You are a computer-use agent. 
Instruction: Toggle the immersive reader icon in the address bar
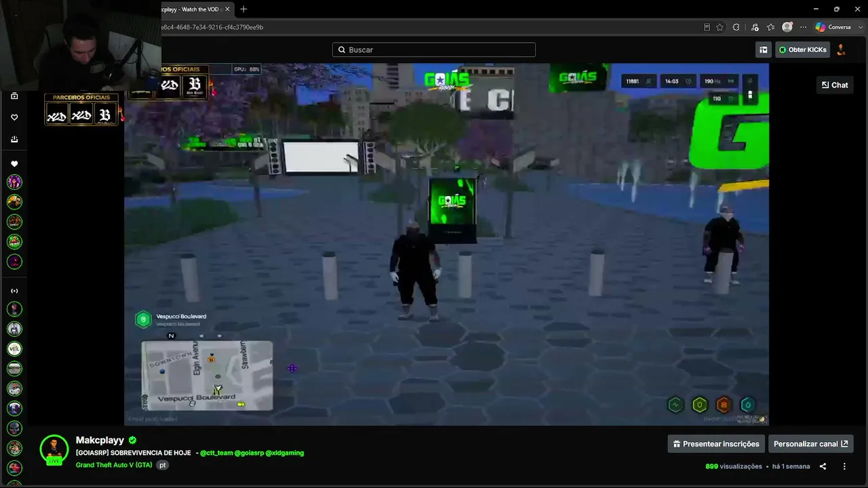707,27
